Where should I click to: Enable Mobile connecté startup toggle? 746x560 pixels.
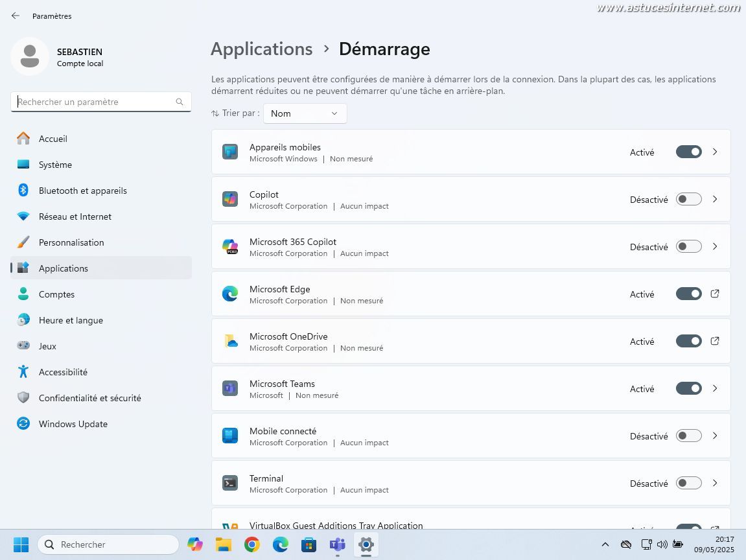(x=688, y=436)
